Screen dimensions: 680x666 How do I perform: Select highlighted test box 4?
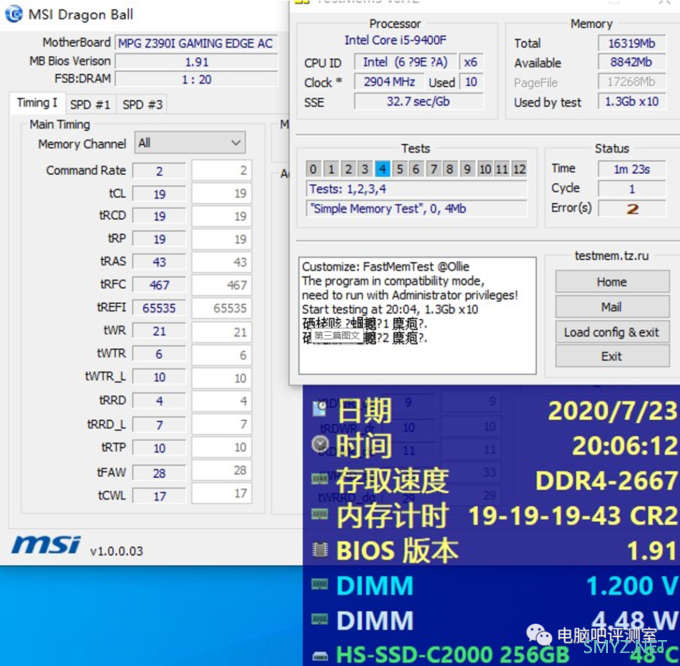coord(382,169)
